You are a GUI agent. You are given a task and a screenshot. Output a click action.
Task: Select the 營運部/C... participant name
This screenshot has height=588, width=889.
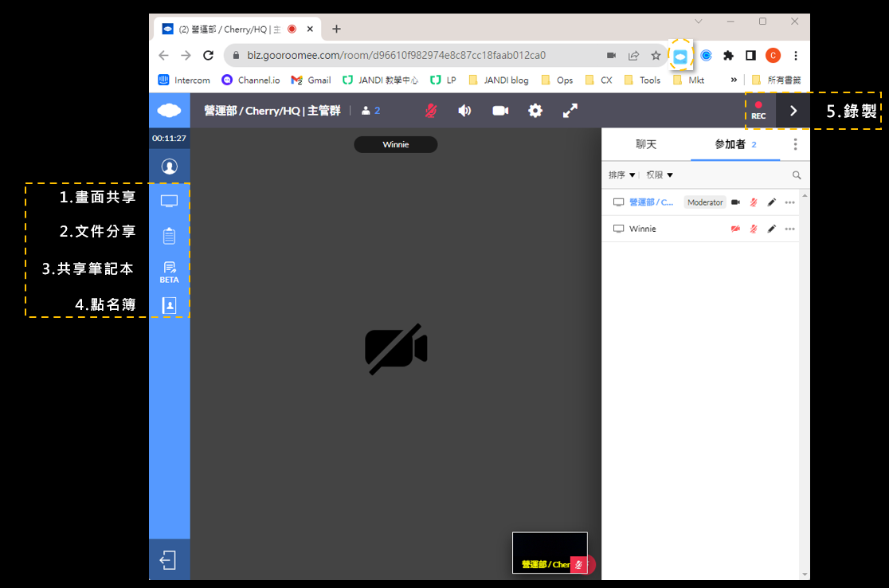click(x=651, y=202)
